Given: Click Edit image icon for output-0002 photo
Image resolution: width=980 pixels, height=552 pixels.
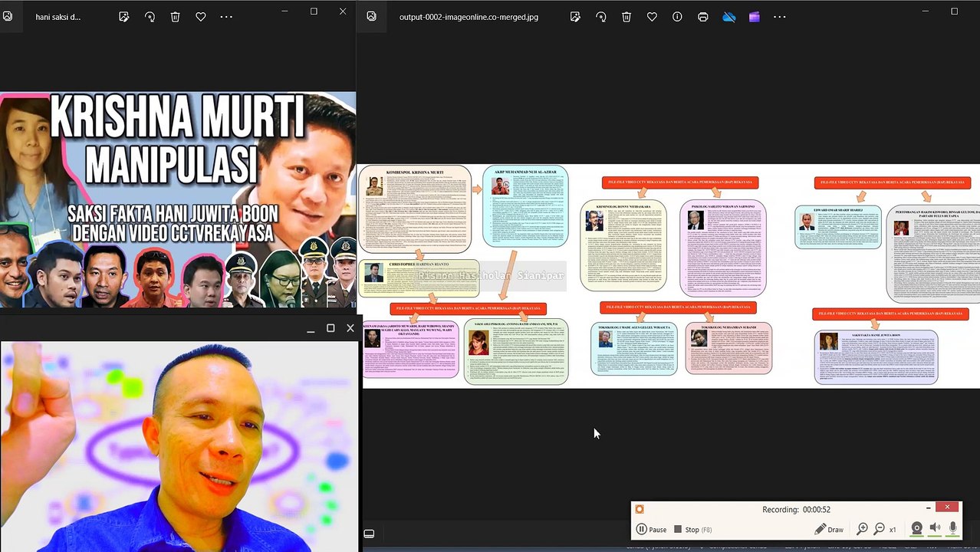Looking at the screenshot, I should coord(575,17).
